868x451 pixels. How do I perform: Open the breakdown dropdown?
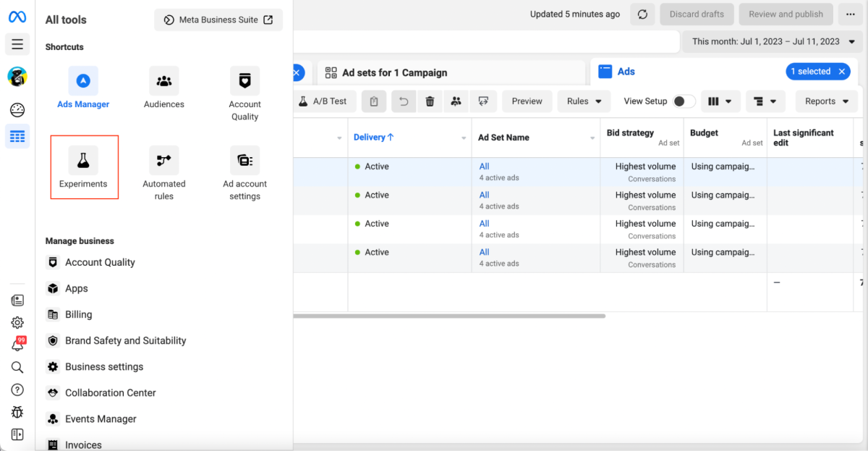click(765, 101)
